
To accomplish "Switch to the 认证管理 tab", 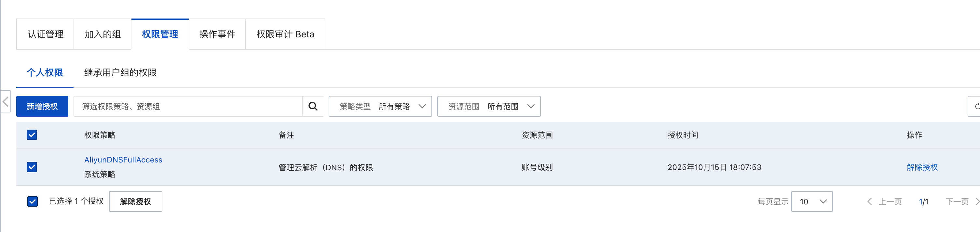I will tap(45, 34).
